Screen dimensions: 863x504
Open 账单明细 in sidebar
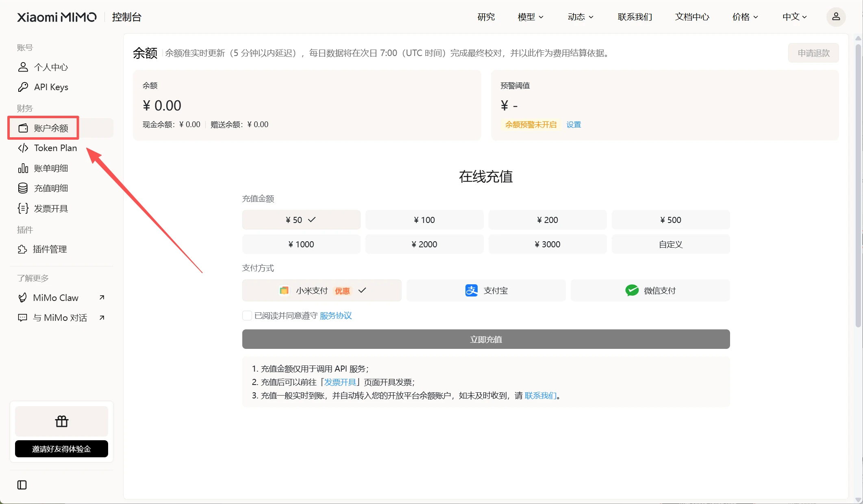coord(61,168)
